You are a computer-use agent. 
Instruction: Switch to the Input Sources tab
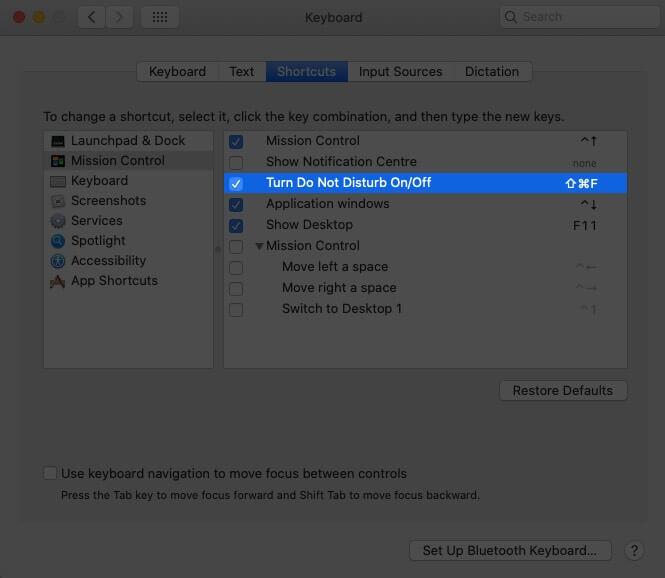point(400,71)
